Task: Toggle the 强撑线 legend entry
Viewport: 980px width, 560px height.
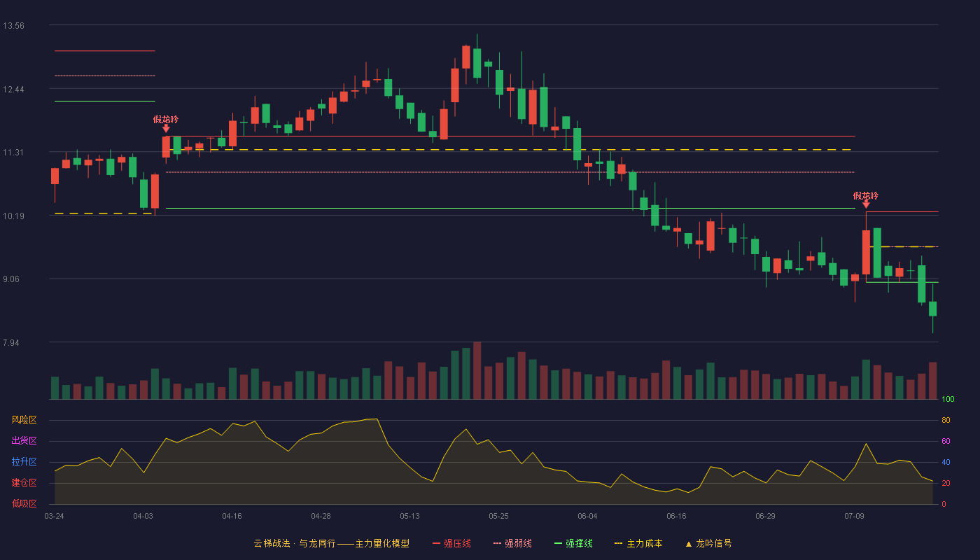Action: (573, 544)
